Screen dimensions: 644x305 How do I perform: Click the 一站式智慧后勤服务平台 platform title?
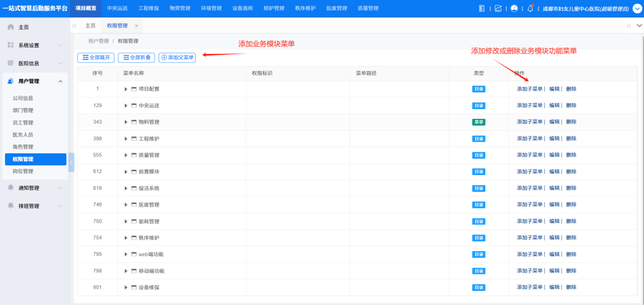(x=35, y=9)
